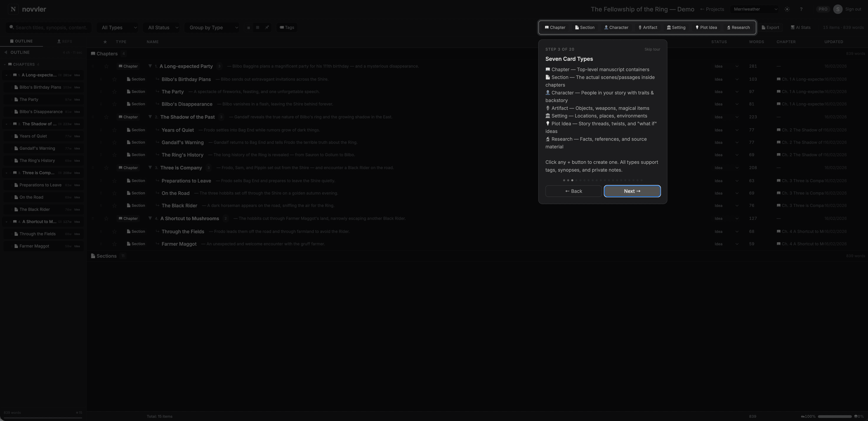This screenshot has height=421, width=868.
Task: Create a new Character card
Action: coord(616,27)
